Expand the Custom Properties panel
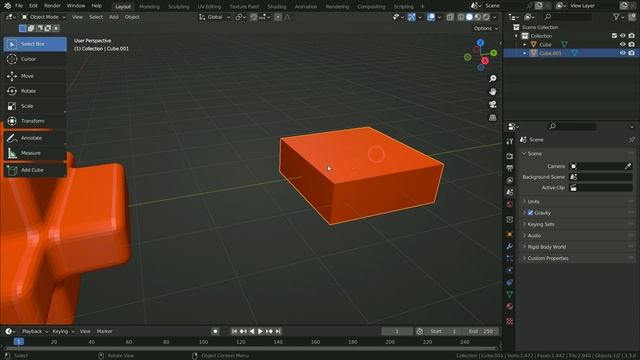This screenshot has width=640, height=360. [x=547, y=258]
